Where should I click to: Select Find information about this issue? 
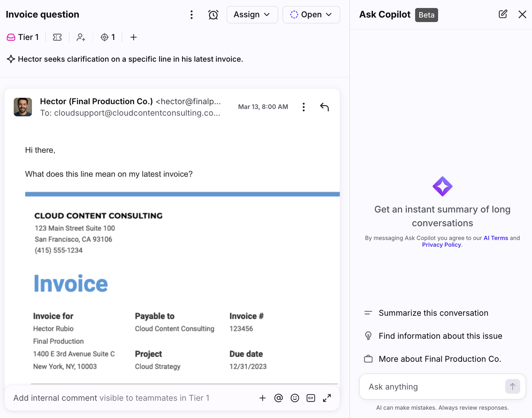point(440,336)
